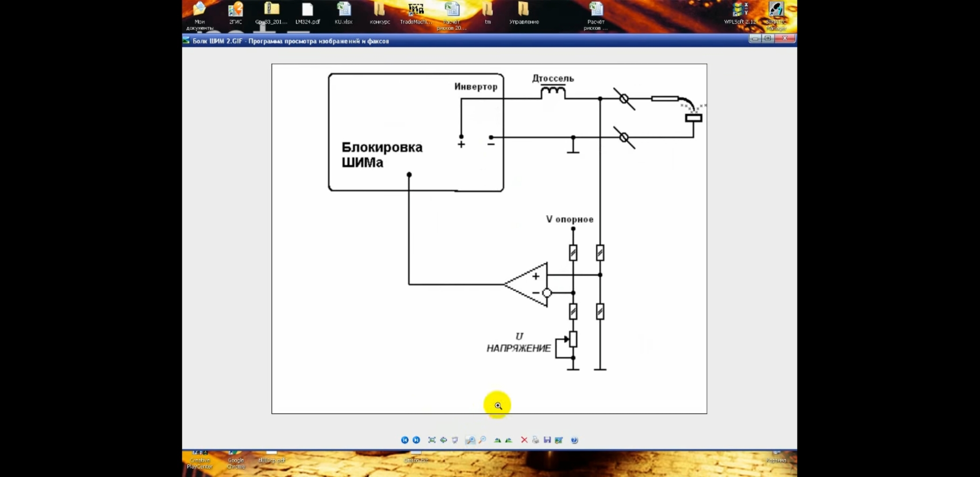Save a copy with floppy icon
Viewport: 980px width, 477px height.
[547, 440]
